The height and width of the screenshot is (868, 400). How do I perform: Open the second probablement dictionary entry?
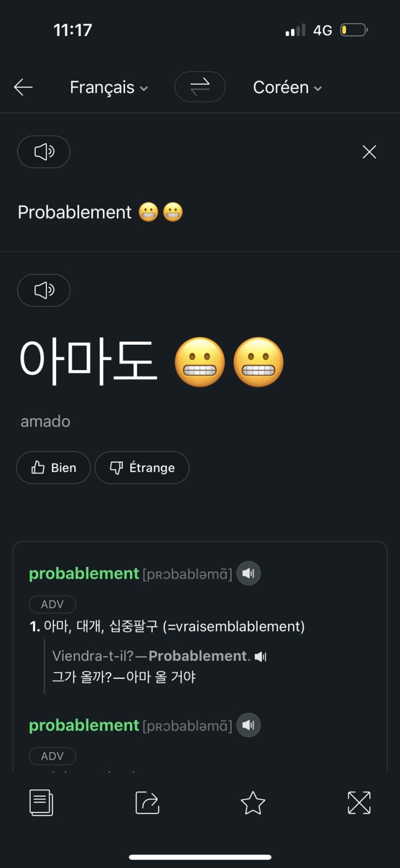tap(84, 725)
